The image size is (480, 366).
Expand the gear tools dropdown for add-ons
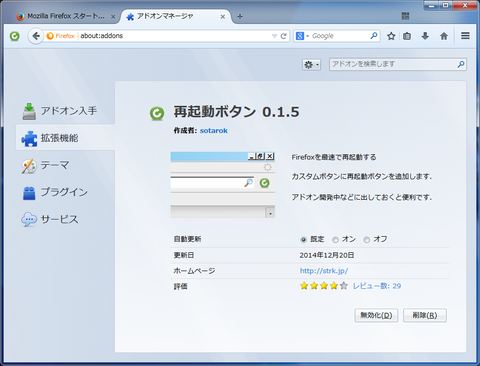pos(311,65)
